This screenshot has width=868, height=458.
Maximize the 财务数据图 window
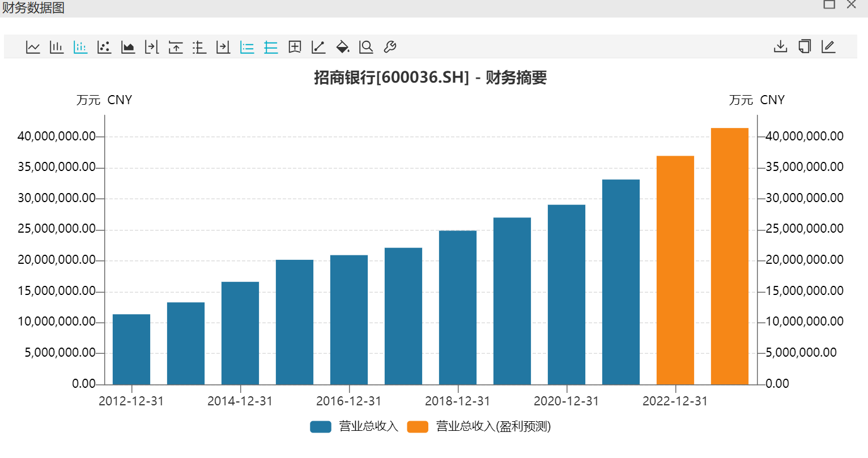(829, 5)
